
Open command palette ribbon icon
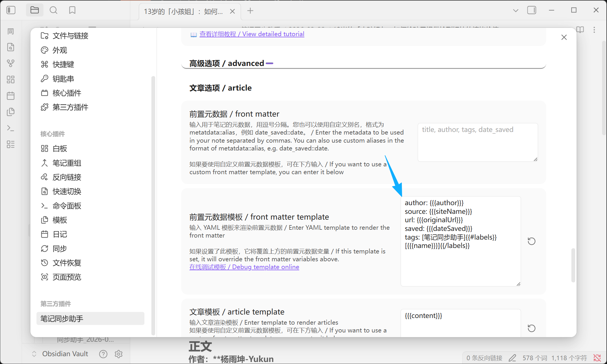tap(11, 128)
